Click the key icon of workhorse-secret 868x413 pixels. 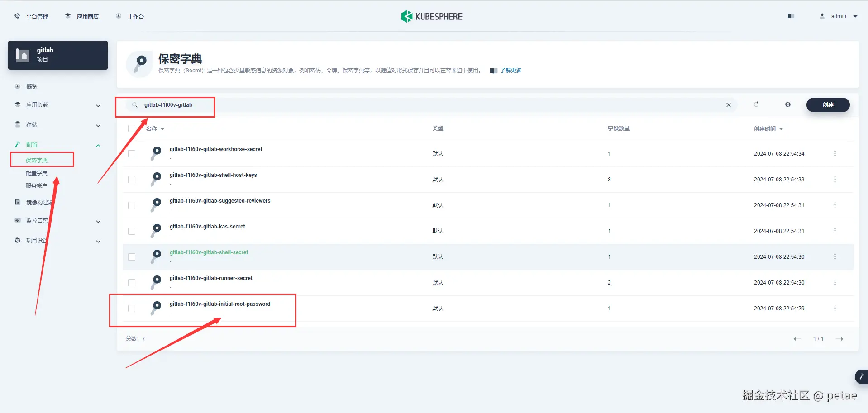tap(156, 153)
